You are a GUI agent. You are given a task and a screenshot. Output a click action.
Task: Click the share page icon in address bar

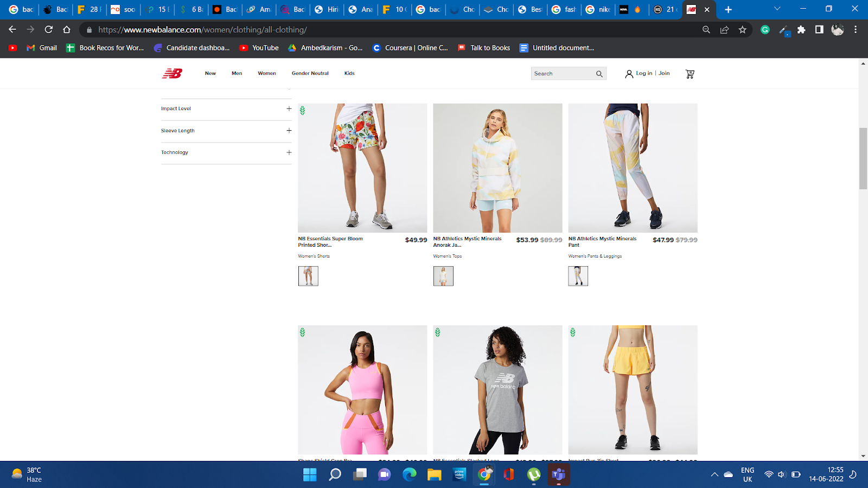click(724, 30)
